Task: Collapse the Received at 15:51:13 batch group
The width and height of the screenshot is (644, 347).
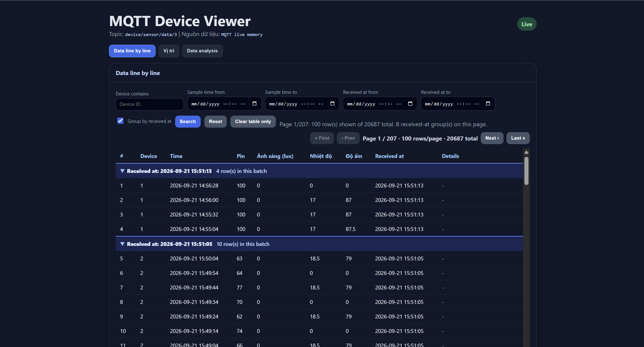Action: point(122,171)
